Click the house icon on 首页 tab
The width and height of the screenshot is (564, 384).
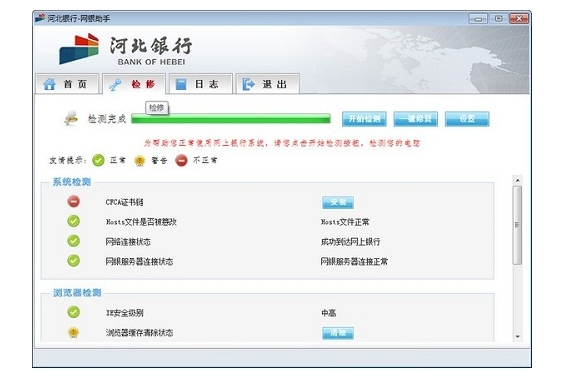[x=50, y=84]
